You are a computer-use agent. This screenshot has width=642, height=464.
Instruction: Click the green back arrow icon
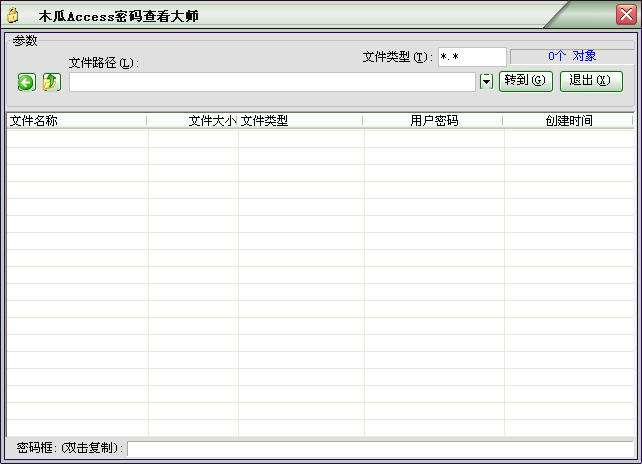pyautogui.click(x=27, y=83)
